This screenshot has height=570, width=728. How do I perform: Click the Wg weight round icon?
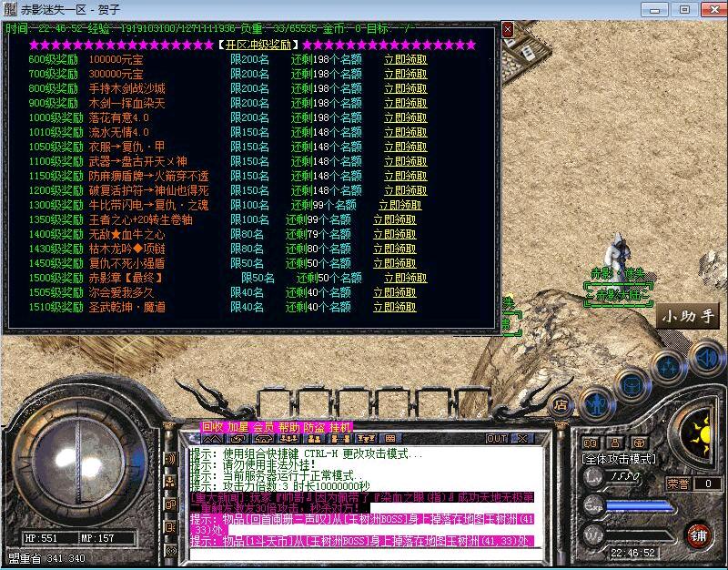pos(593,534)
